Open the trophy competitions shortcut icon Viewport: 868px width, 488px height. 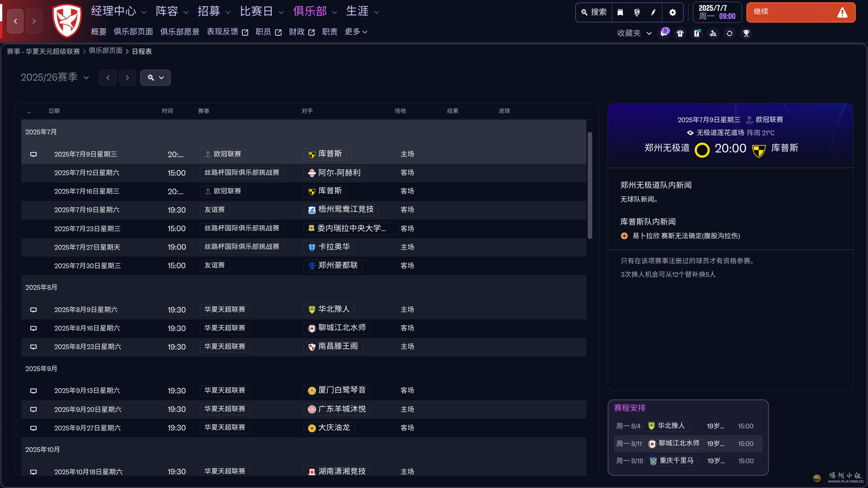[746, 33]
